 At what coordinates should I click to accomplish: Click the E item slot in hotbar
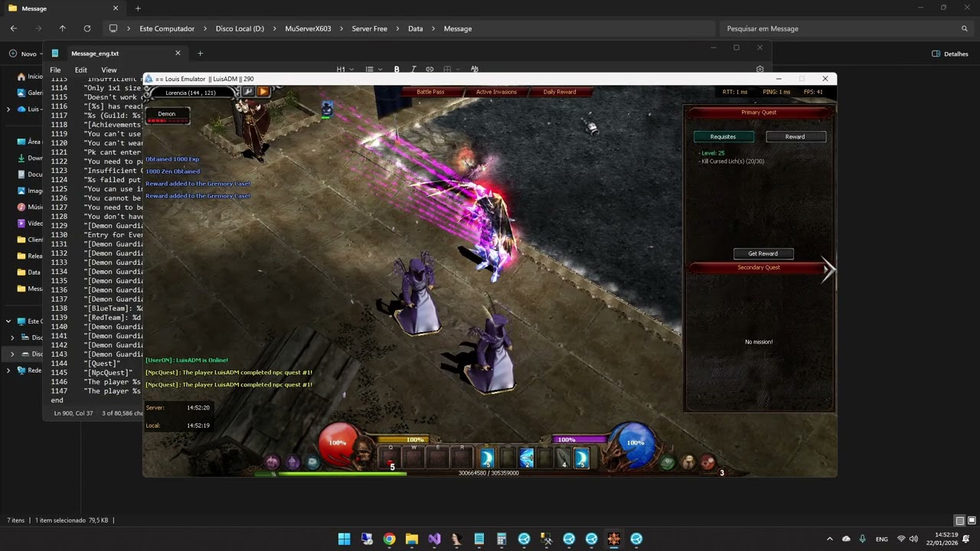[x=438, y=458]
